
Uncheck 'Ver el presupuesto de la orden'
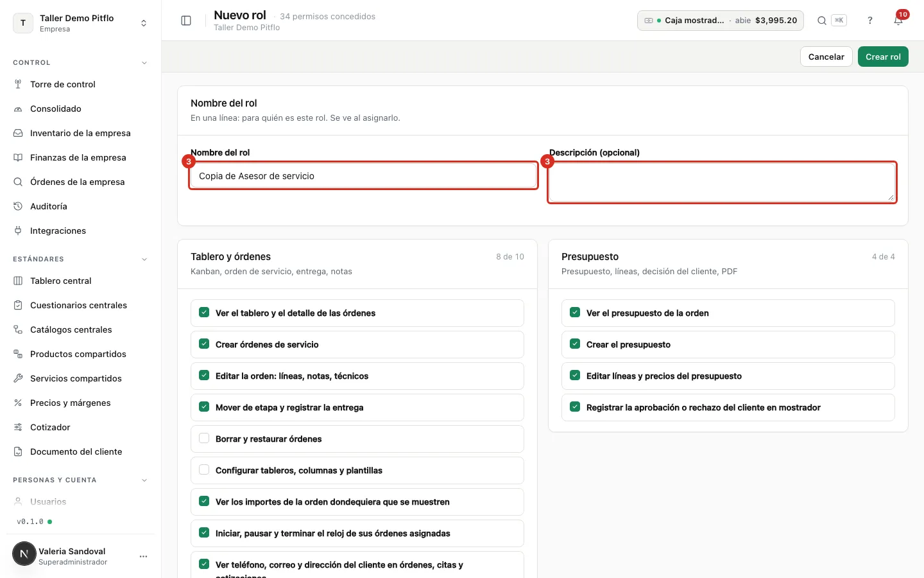(x=575, y=313)
